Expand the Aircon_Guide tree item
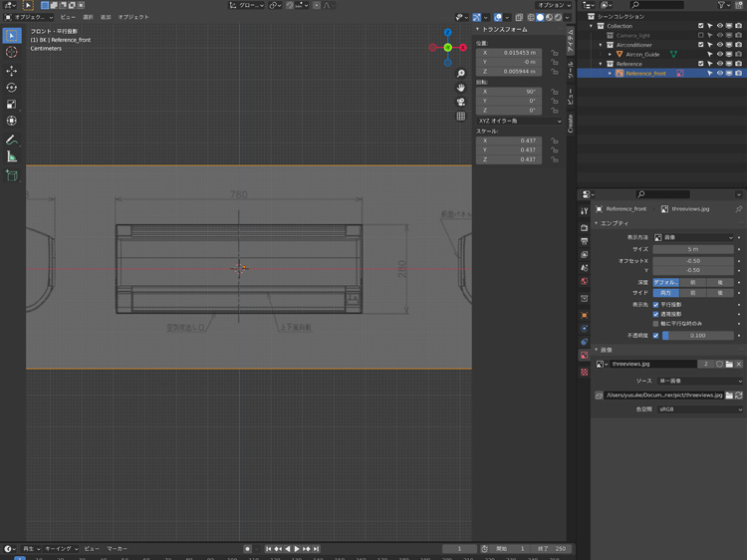This screenshot has height=560, width=747. point(611,54)
